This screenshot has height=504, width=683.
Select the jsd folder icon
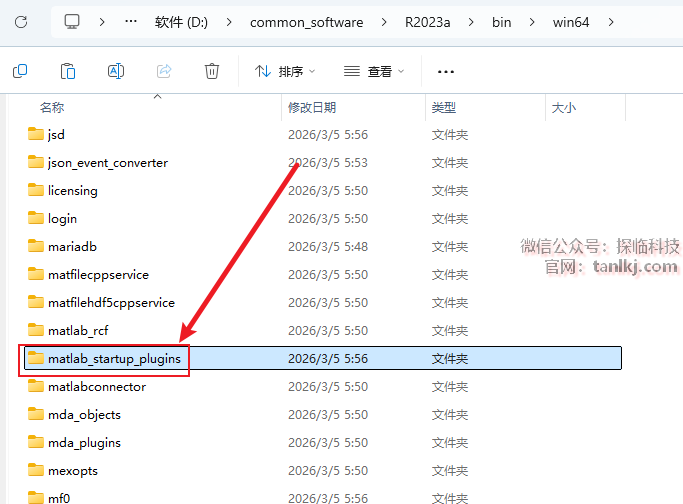click(x=36, y=134)
